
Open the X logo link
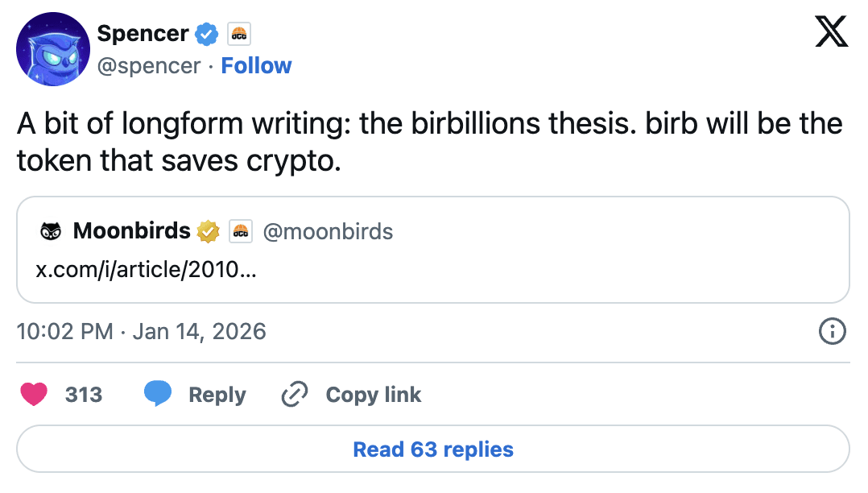point(832,34)
